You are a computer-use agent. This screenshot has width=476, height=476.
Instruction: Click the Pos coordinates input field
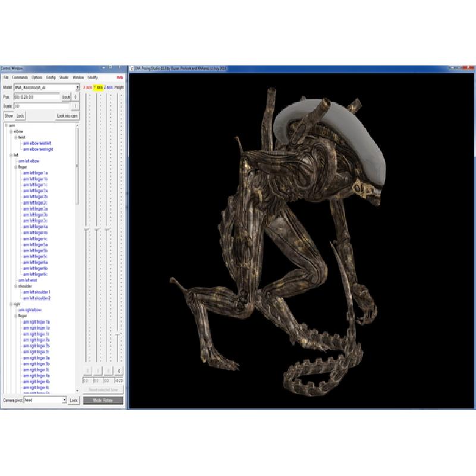coord(37,97)
